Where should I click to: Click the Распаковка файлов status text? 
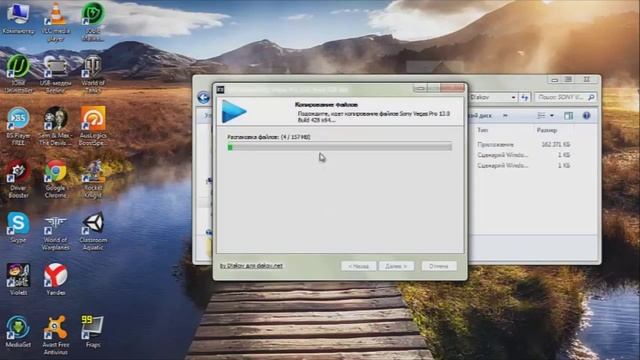click(269, 137)
